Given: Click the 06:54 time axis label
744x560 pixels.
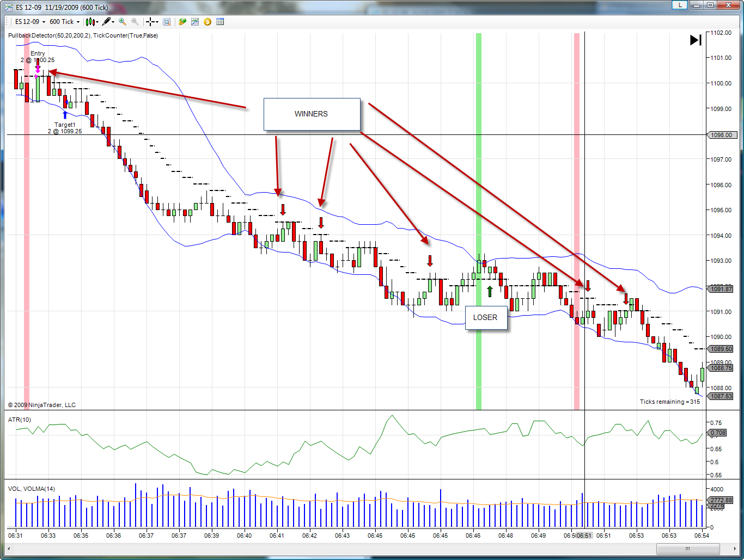Looking at the screenshot, I should (x=702, y=536).
